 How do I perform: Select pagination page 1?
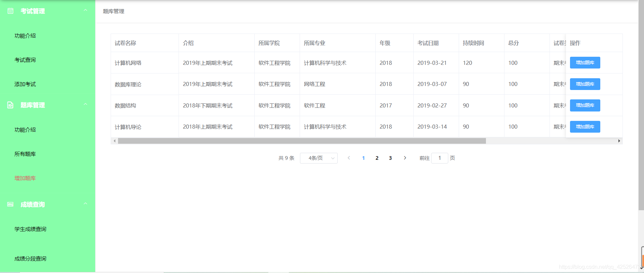[x=364, y=158]
